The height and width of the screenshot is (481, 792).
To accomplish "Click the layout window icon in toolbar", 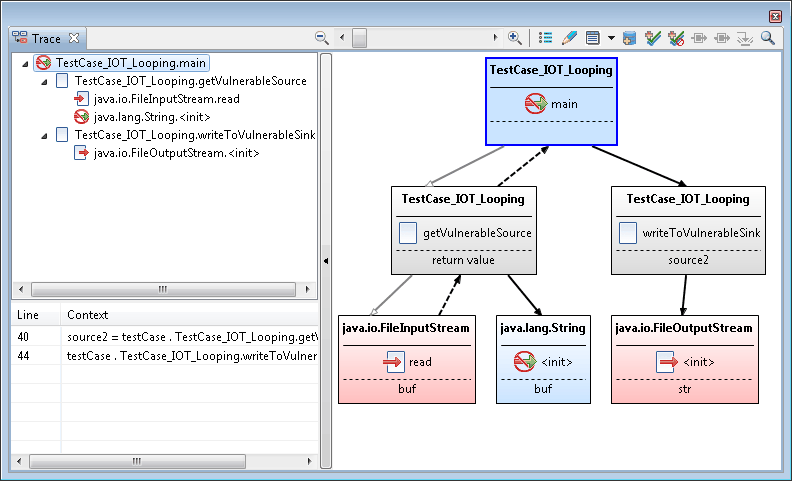I will [x=592, y=38].
